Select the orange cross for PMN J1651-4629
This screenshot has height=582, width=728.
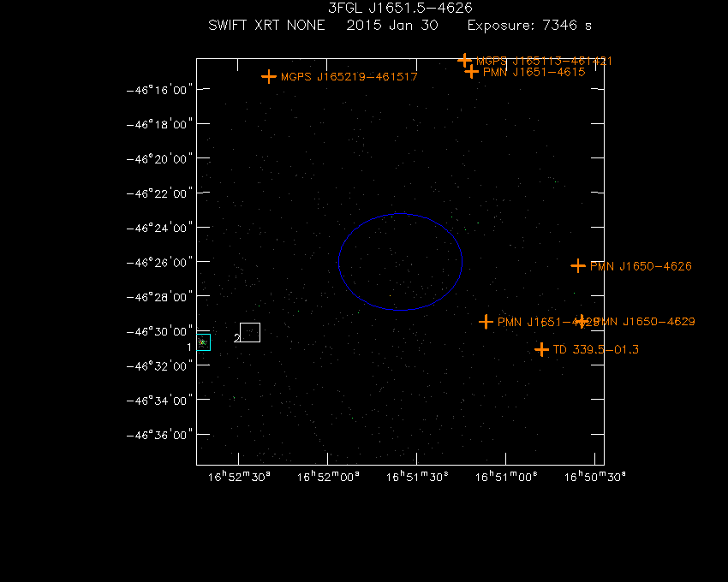point(486,322)
